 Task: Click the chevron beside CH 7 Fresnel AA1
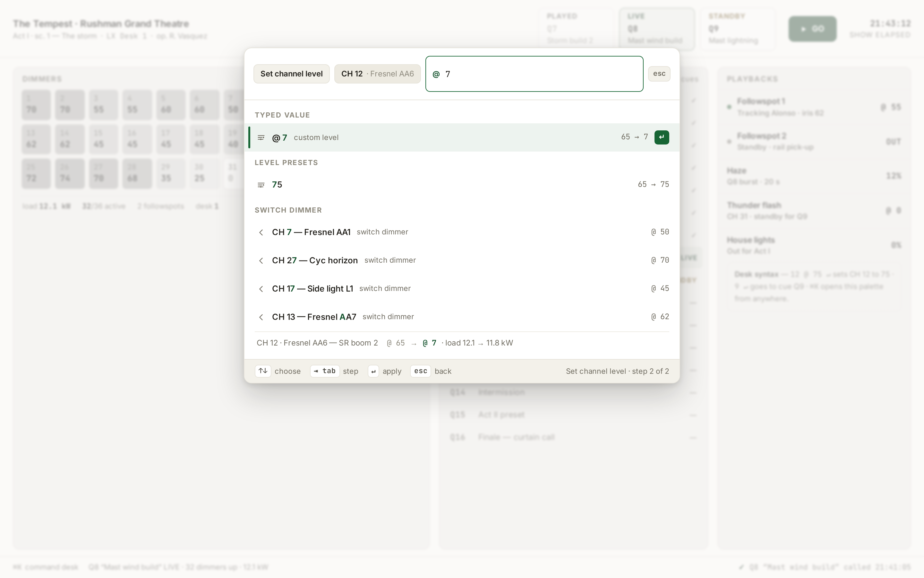pos(261,232)
